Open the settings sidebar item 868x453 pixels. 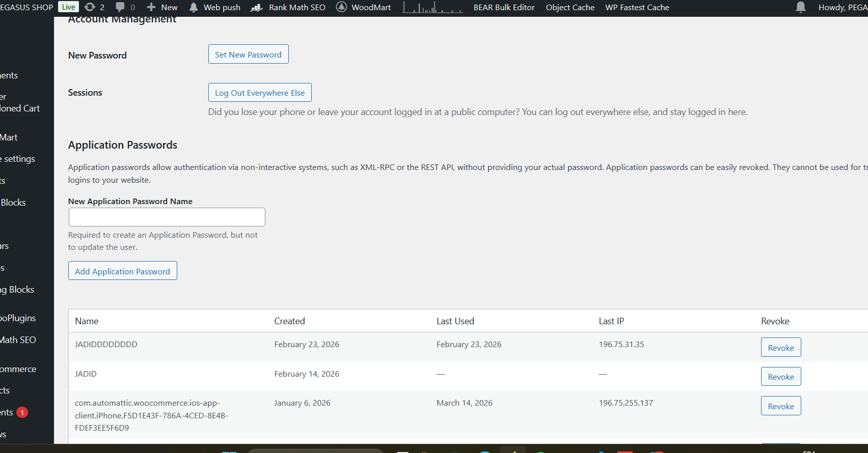coord(18,158)
